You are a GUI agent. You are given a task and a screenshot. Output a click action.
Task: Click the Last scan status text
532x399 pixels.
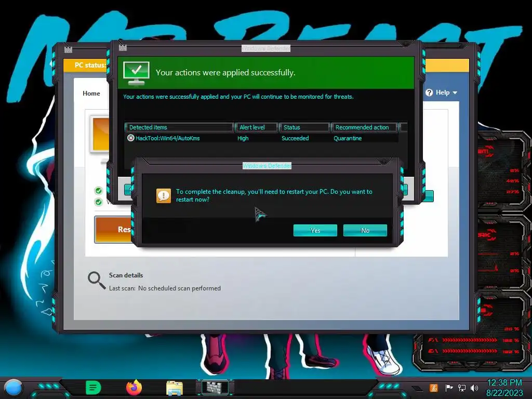coord(165,288)
